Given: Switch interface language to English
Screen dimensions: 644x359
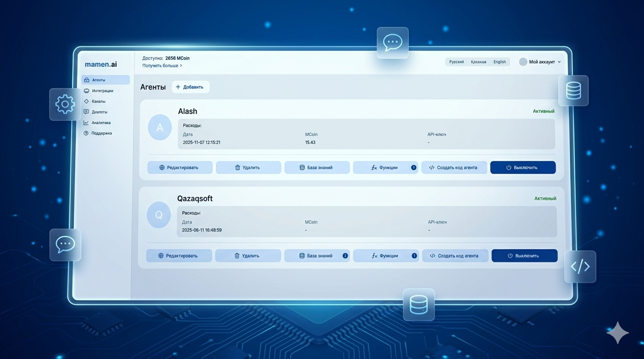Looking at the screenshot, I should click(x=499, y=62).
